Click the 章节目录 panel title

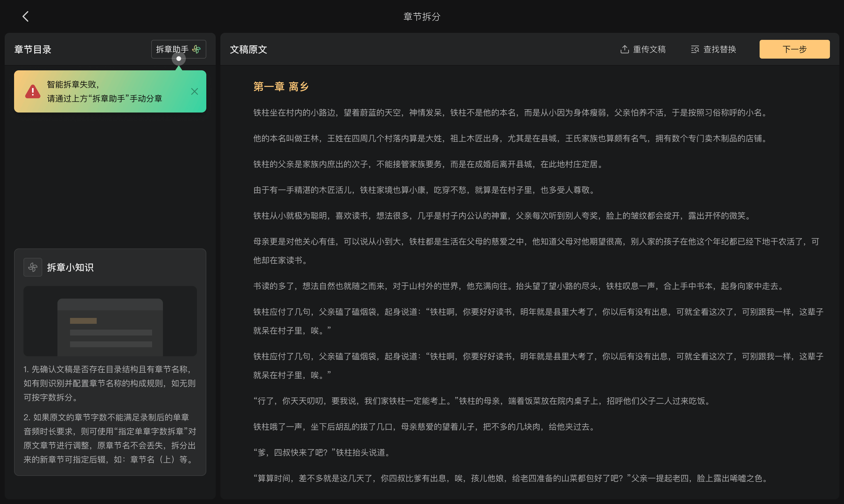click(x=33, y=50)
